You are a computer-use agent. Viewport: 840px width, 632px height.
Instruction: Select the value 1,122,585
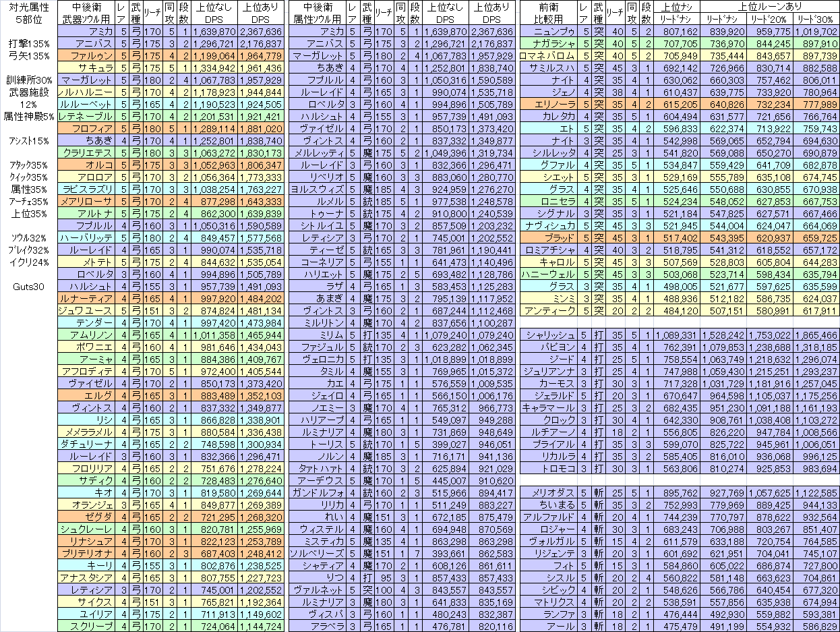pos(816,493)
